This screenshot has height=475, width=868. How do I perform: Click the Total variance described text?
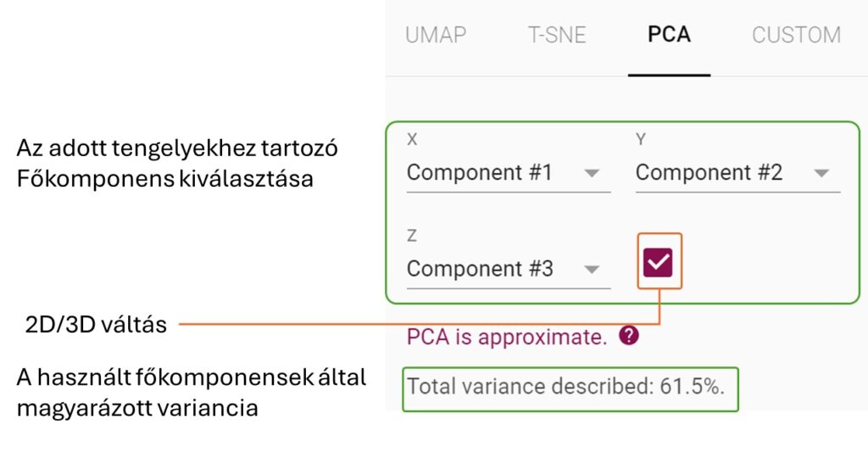[x=565, y=387]
